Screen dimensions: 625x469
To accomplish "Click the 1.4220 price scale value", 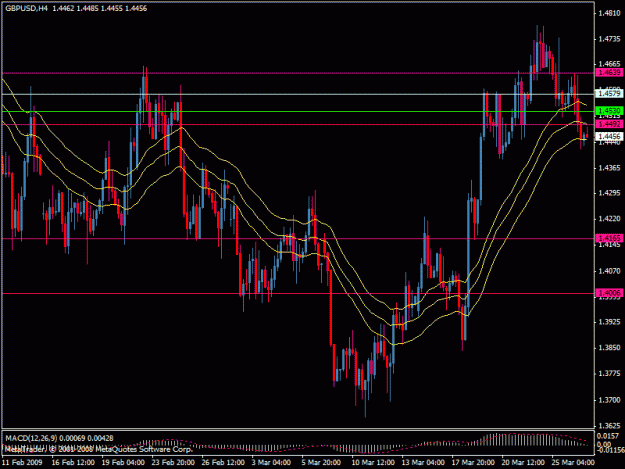I will tap(609, 219).
